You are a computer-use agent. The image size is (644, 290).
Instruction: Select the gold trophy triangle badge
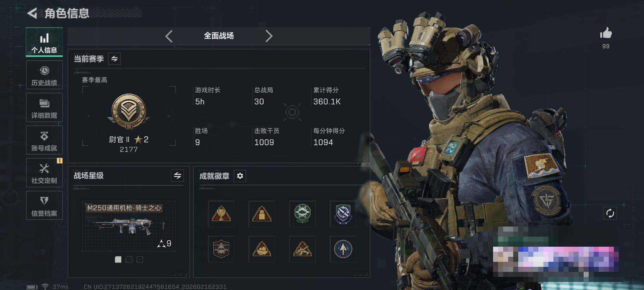coord(221,214)
